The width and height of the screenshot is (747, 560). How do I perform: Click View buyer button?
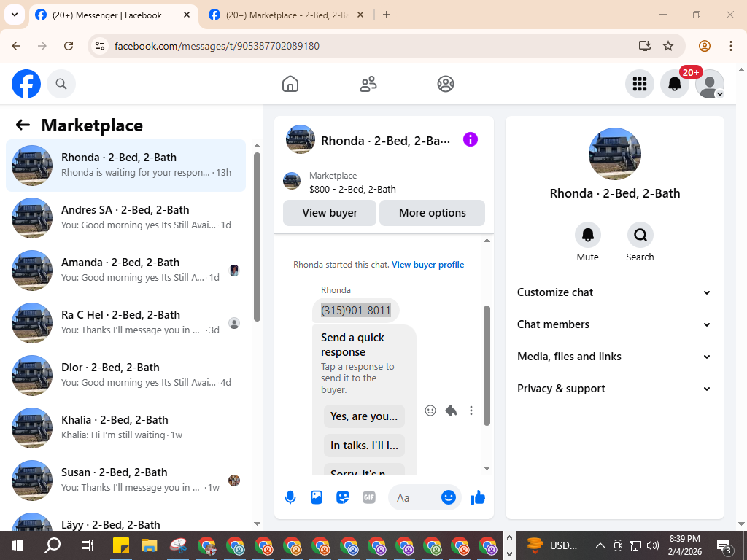[x=330, y=213]
